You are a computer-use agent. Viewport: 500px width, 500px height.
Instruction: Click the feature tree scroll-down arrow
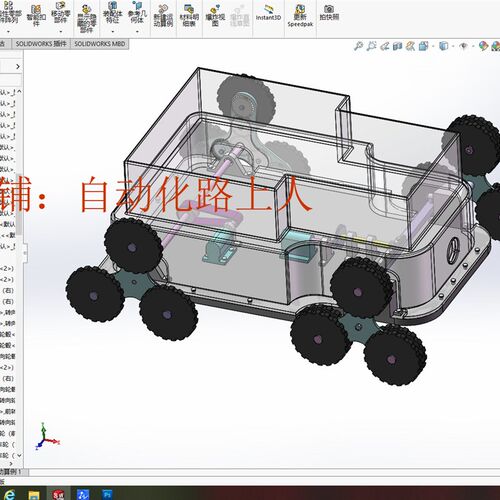click(19, 455)
